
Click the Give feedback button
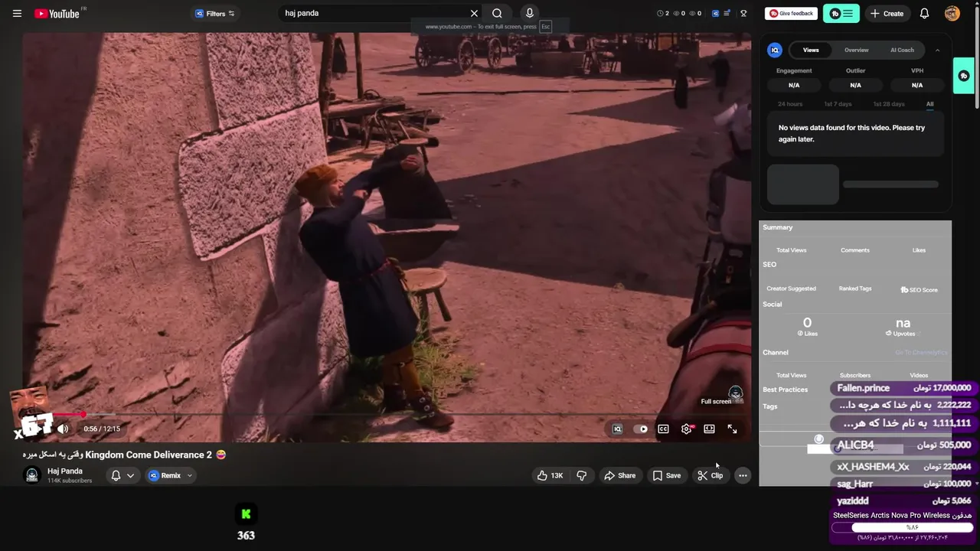tap(791, 13)
